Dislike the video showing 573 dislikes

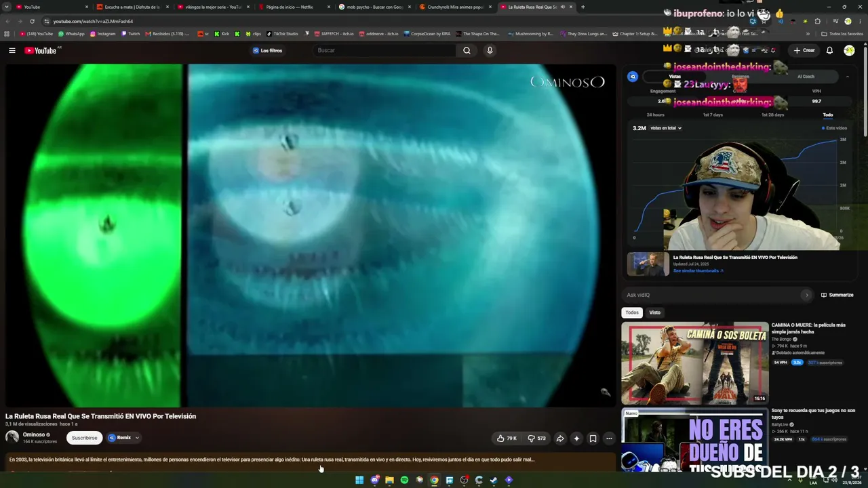537,439
